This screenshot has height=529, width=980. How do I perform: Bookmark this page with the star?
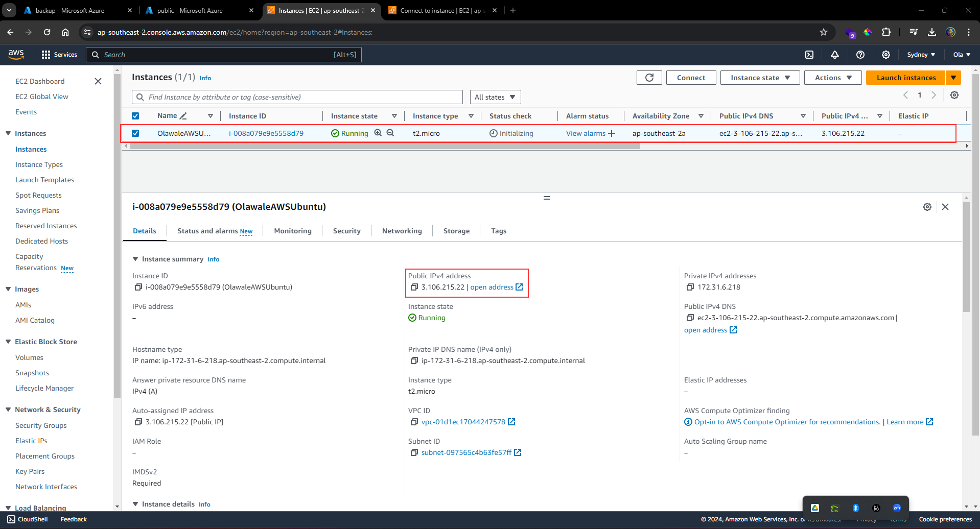(824, 32)
